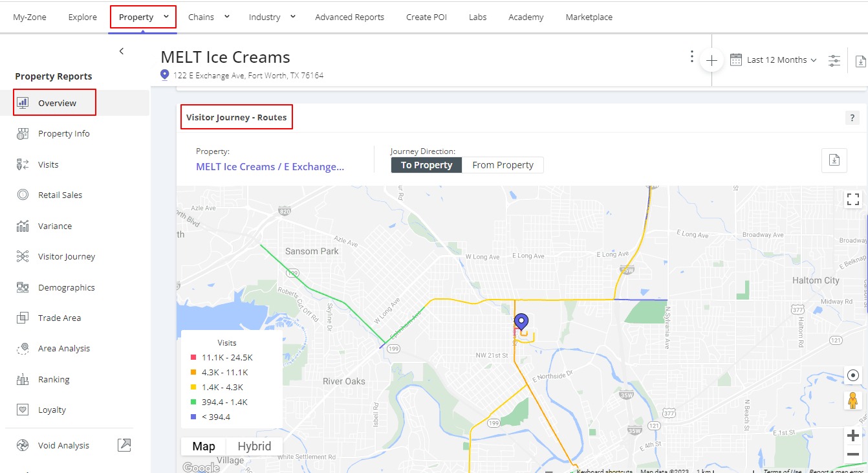This screenshot has width=868, height=473.
Task: Open the Trade Area report
Action: (x=60, y=318)
